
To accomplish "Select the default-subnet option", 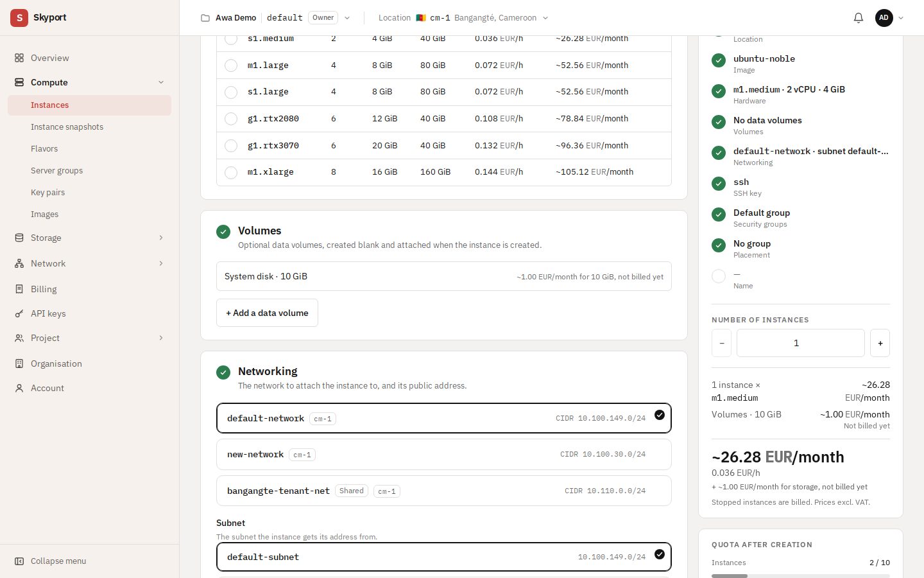I will tap(444, 557).
